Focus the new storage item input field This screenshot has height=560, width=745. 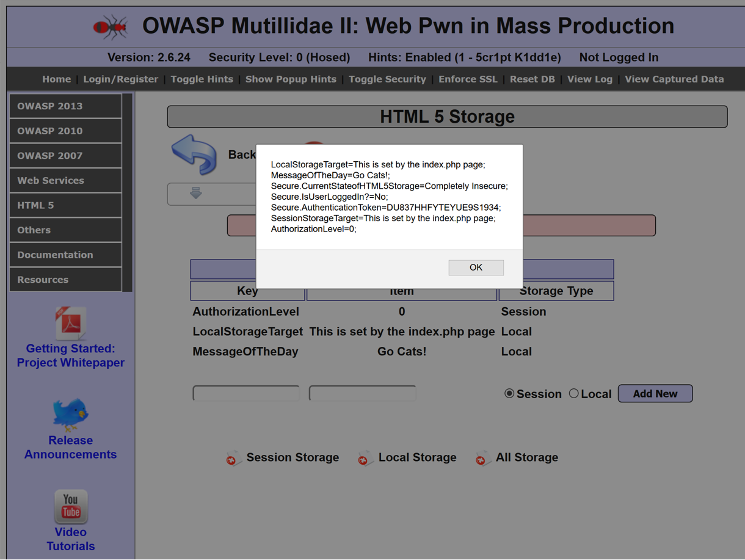click(x=363, y=393)
